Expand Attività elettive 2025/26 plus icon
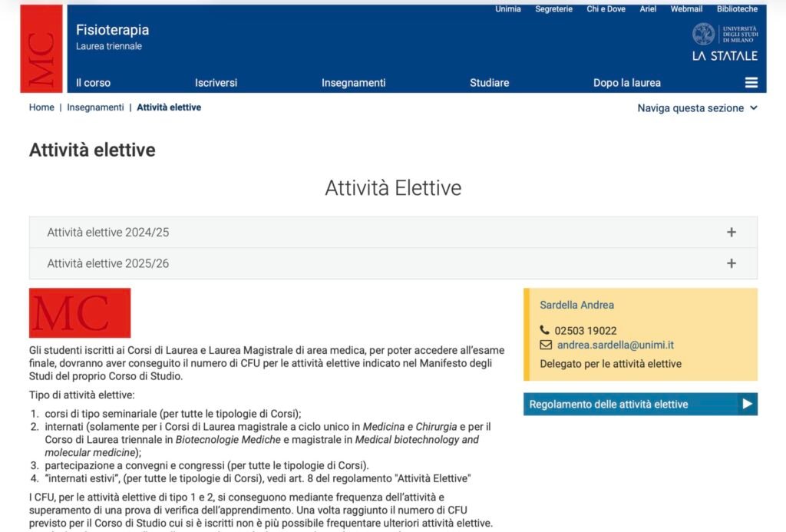The height and width of the screenshot is (532, 786). pos(731,263)
